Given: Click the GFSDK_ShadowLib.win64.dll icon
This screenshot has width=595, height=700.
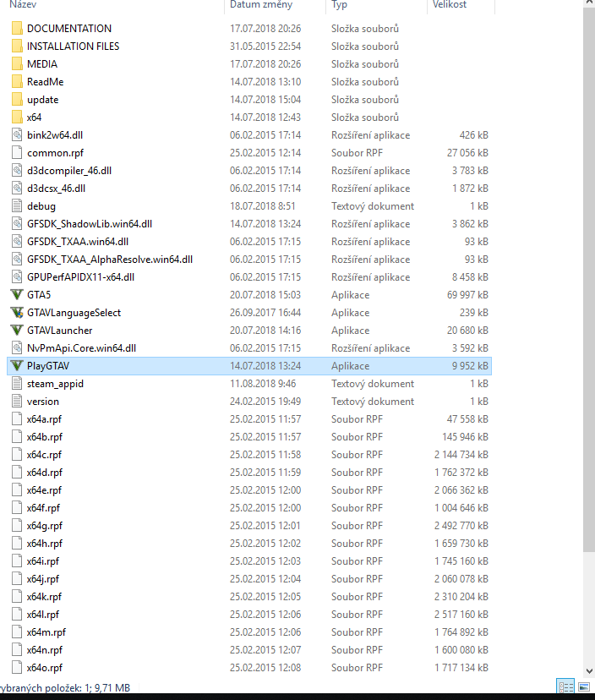Looking at the screenshot, I should click(17, 224).
